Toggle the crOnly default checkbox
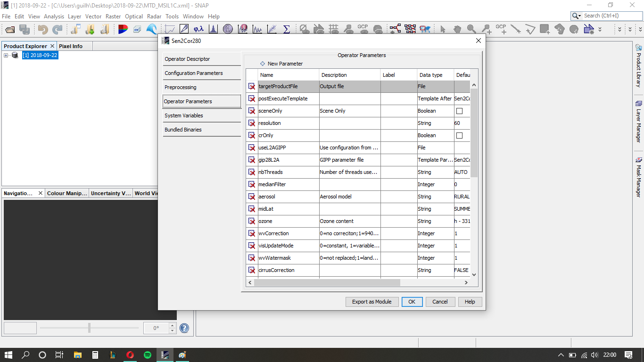Viewport: 644px width, 362px height. (460, 136)
